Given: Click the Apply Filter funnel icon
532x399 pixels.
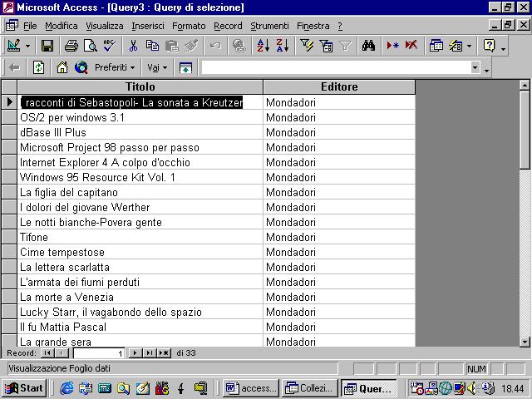Looking at the screenshot, I should click(345, 46).
